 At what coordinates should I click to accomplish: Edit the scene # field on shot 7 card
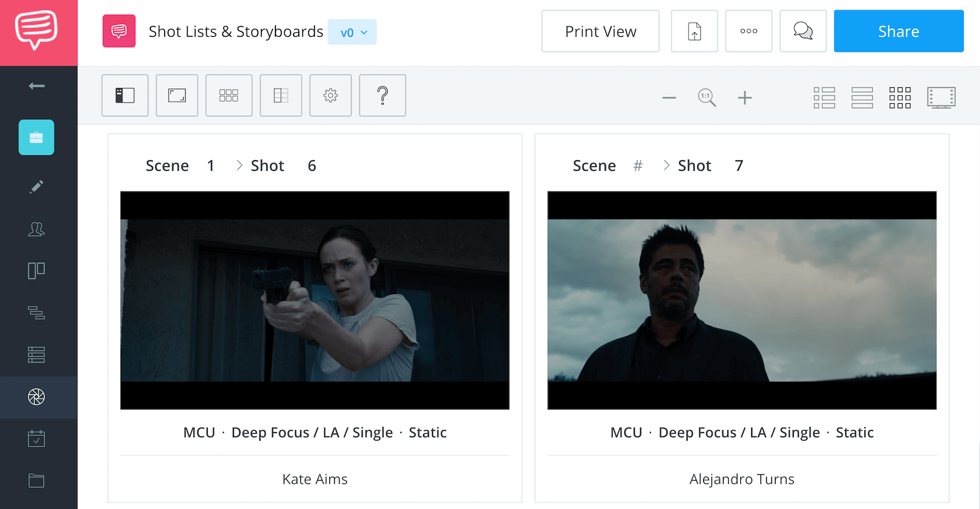point(637,166)
